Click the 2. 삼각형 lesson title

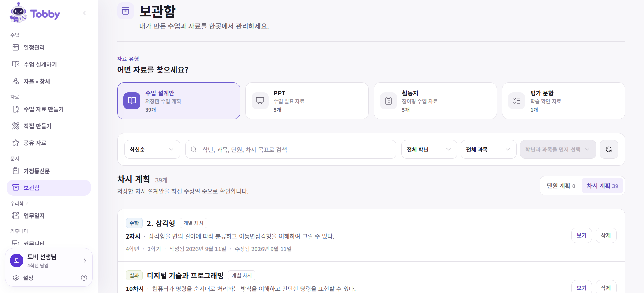[161, 223]
